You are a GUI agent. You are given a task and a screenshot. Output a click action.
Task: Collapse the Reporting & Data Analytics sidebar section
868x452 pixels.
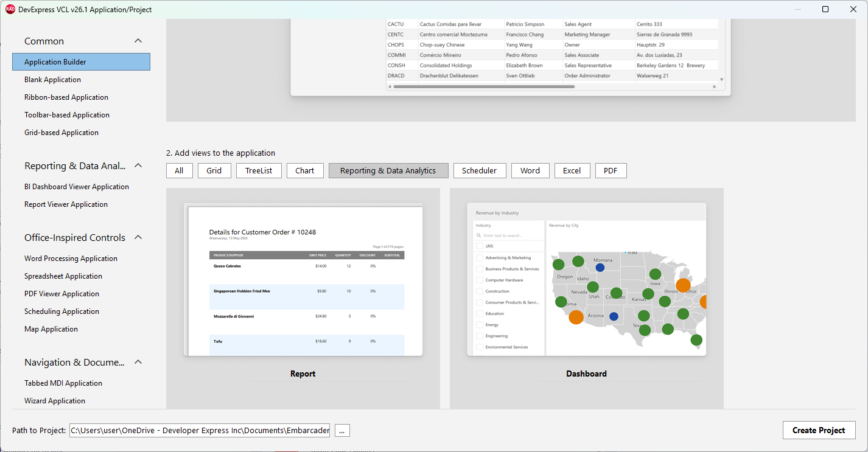click(x=138, y=165)
